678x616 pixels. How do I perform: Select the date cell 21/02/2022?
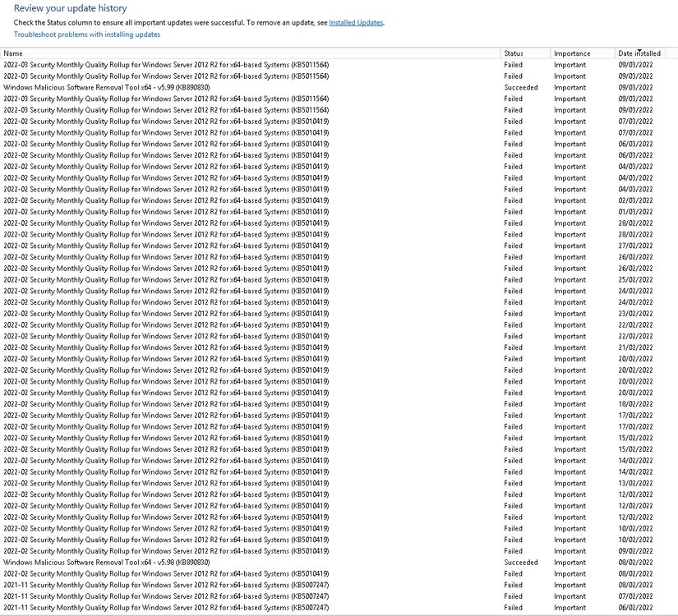click(635, 347)
